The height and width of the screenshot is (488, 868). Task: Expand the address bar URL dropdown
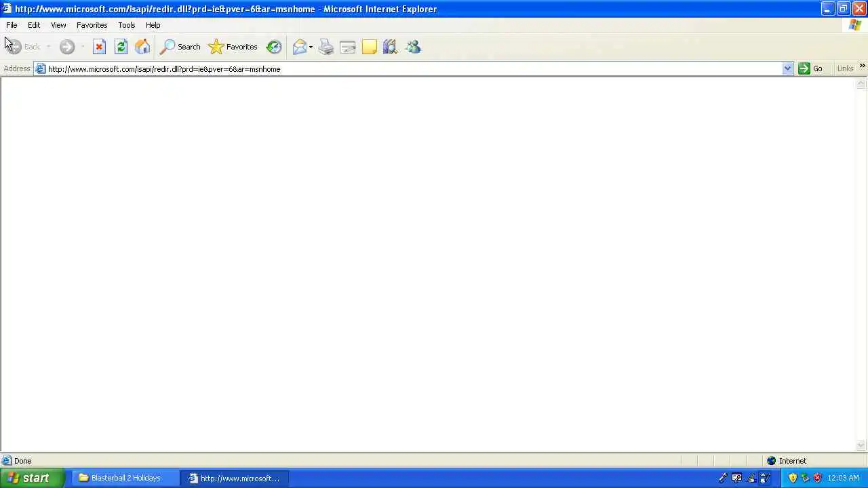click(x=787, y=68)
